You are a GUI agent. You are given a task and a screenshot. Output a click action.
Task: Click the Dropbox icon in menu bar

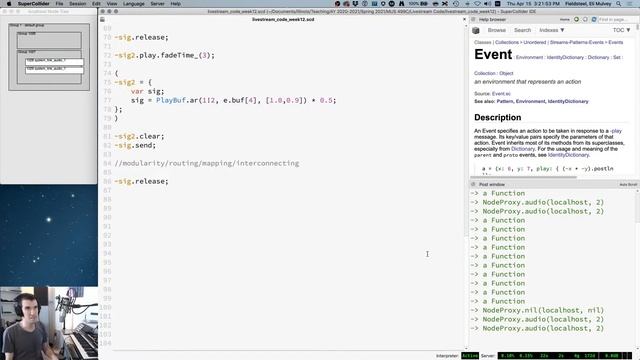pos(355,4)
